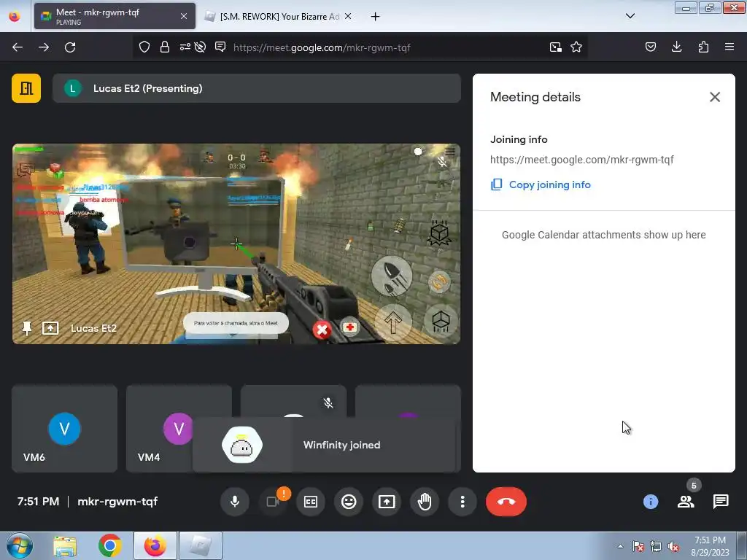The width and height of the screenshot is (747, 560).
Task: Click the picture-in-picture icon in address bar
Action: [555, 47]
